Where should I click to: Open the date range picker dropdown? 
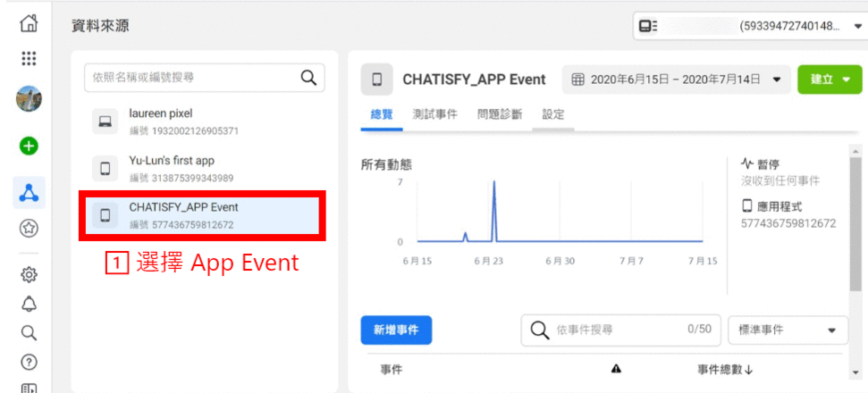[677, 79]
